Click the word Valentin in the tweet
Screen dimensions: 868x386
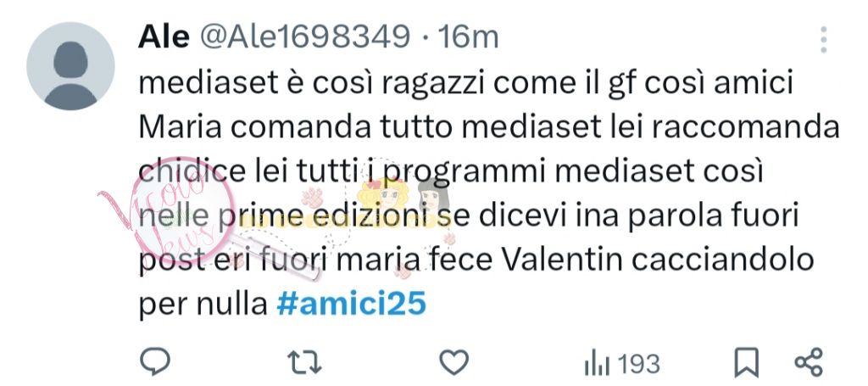561,260
